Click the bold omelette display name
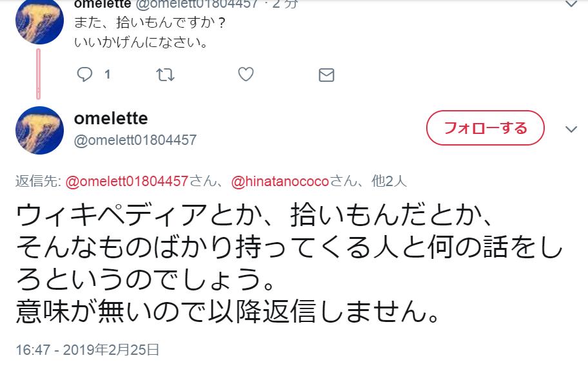Viewport: 588px width, 369px height. point(111,118)
